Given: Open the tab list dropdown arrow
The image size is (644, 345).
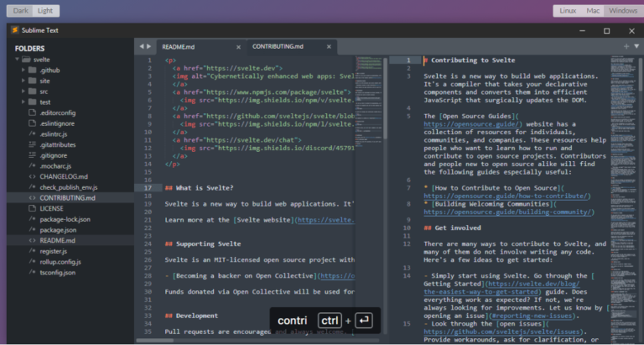Looking at the screenshot, I should (636, 46).
